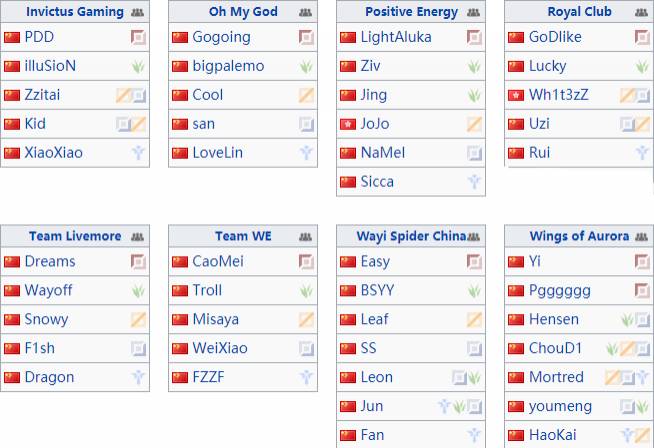Click the roster icon beside Team Livemore
The width and height of the screenshot is (654, 448).
(137, 237)
